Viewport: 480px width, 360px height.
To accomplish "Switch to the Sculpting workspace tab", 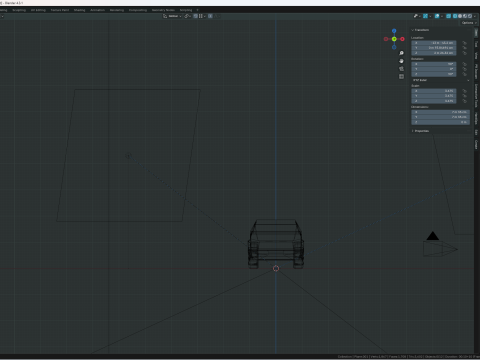I will point(19,10).
